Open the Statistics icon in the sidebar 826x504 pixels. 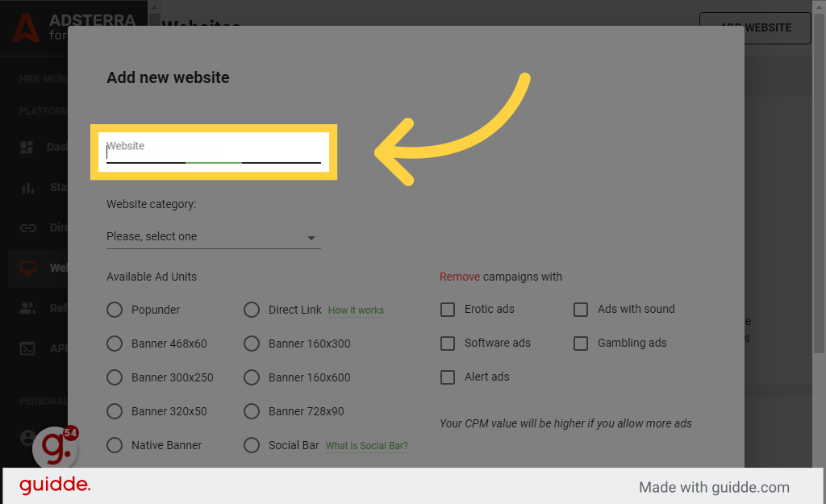(28, 187)
